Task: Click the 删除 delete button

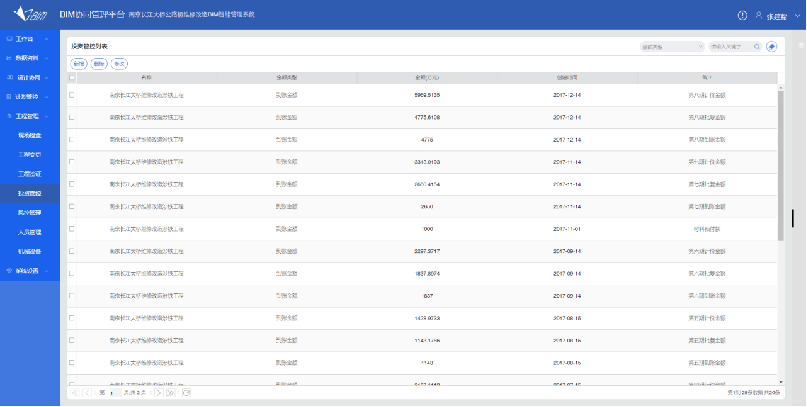Action: pyautogui.click(x=99, y=64)
